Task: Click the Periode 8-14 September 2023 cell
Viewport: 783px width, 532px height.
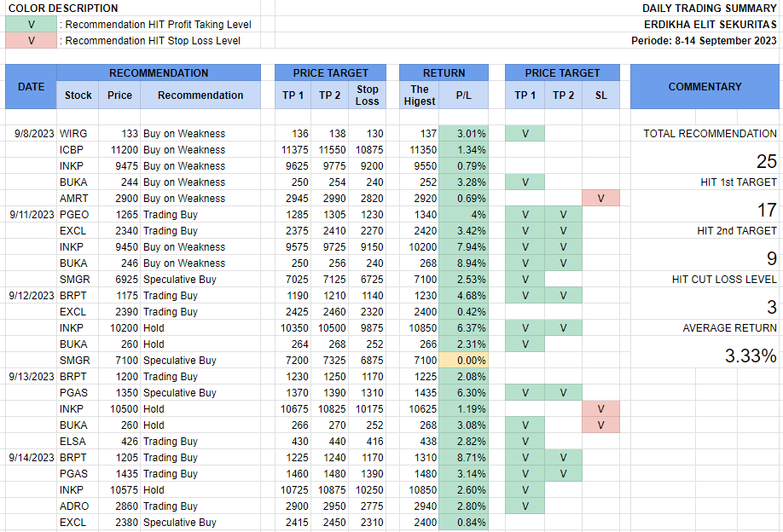Action: pyautogui.click(x=704, y=40)
